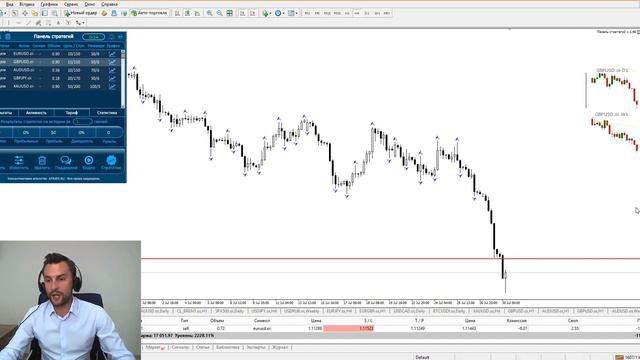Switch to EURGBP.ox,H1 chart tab
Image resolution: width=640 pixels, height=360 pixels.
tap(372, 311)
